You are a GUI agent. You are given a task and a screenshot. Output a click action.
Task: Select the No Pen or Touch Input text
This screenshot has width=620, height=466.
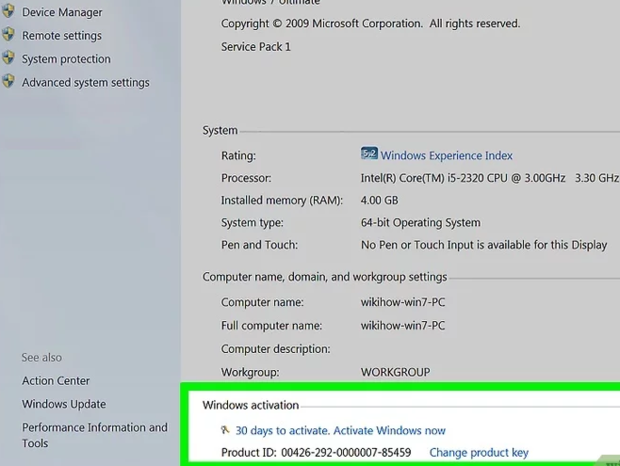(484, 245)
